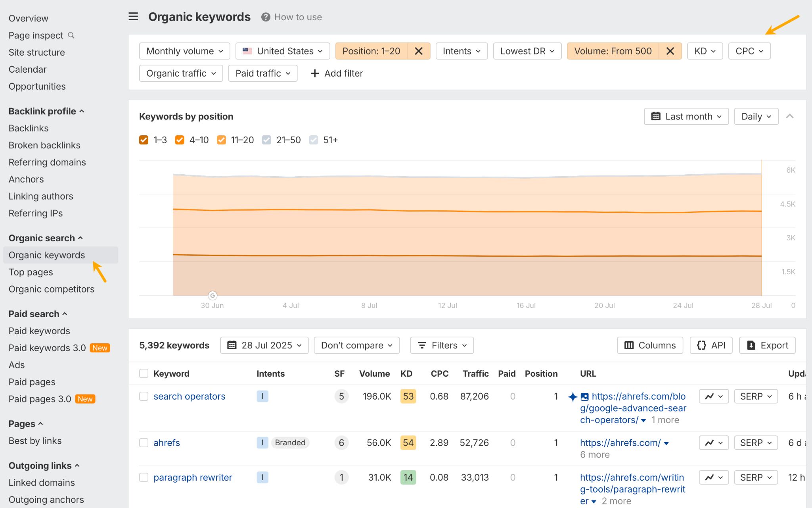Open the paragraph rewriter keyword link

193,477
